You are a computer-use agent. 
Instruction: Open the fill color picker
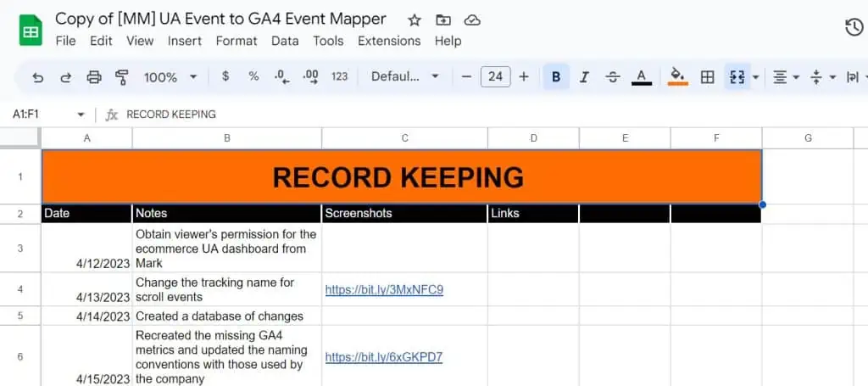(x=677, y=77)
